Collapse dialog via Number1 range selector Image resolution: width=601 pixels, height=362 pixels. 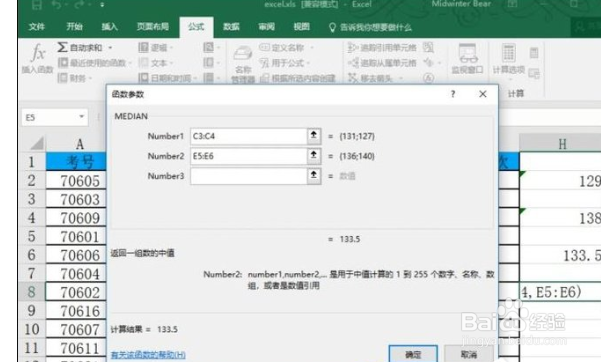[314, 136]
